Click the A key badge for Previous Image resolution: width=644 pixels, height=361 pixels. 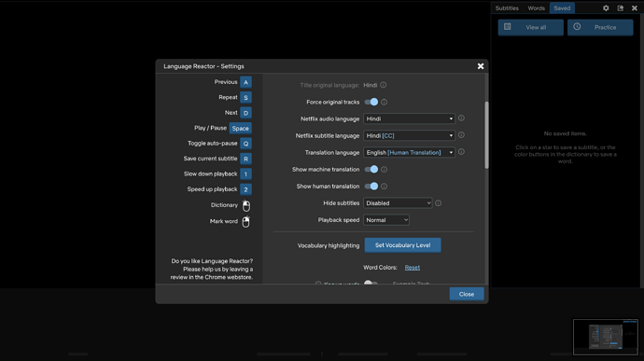(245, 82)
